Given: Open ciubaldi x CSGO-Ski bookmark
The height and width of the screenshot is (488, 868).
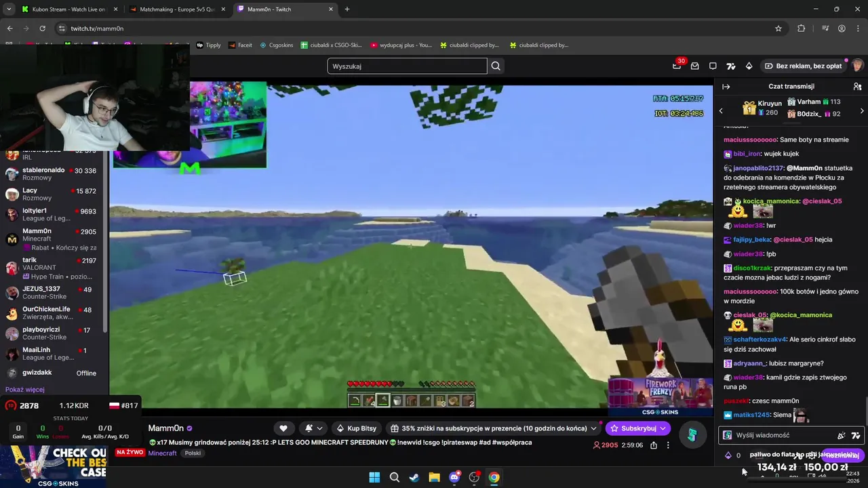Looking at the screenshot, I should (x=332, y=45).
